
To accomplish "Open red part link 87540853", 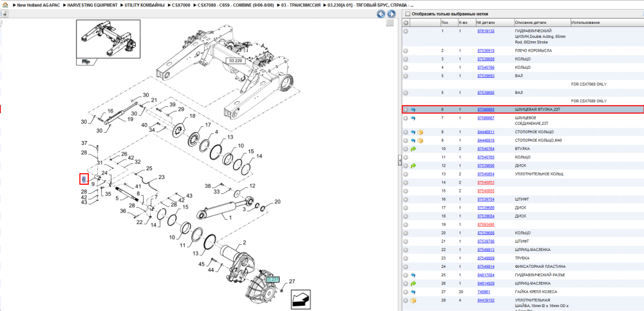I will coord(486,182).
